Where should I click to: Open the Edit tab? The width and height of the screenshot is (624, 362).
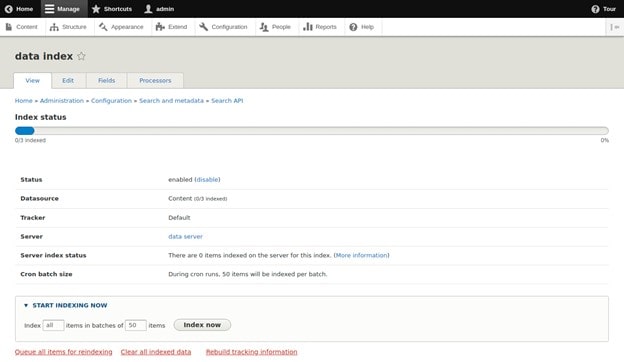tap(68, 80)
